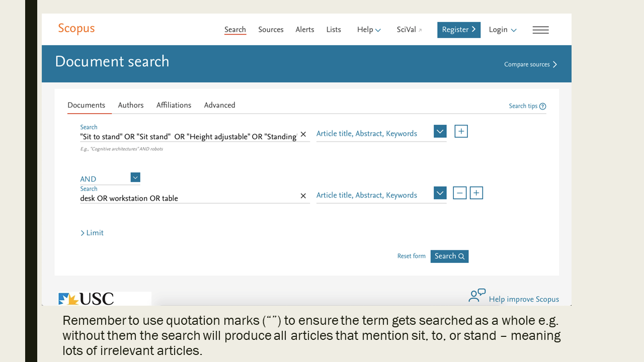
Task: Open the SciVal external link
Action: [409, 30]
